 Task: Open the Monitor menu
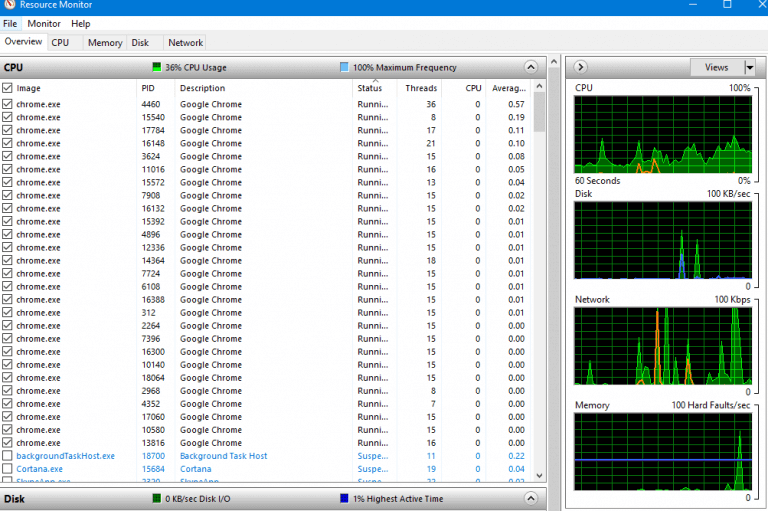[44, 24]
